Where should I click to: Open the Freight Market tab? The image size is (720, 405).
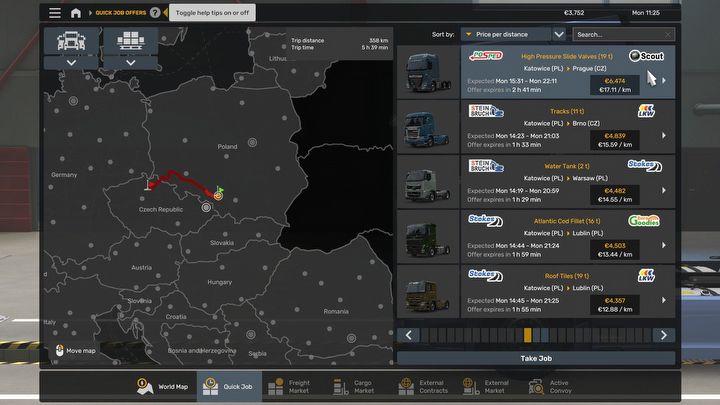[x=289, y=387]
